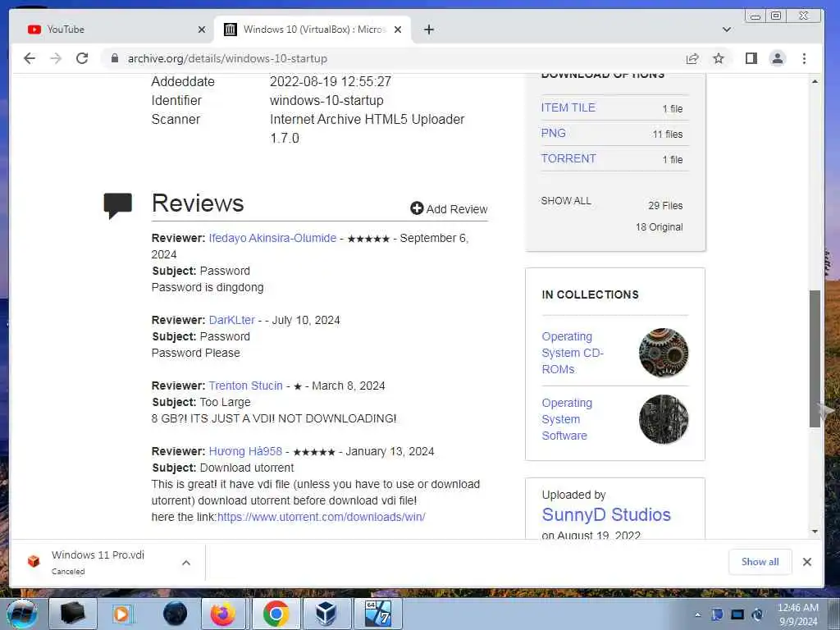This screenshot has width=840, height=630.
Task: Expand Windows 11 Pro.vdi download options
Action: (186, 563)
